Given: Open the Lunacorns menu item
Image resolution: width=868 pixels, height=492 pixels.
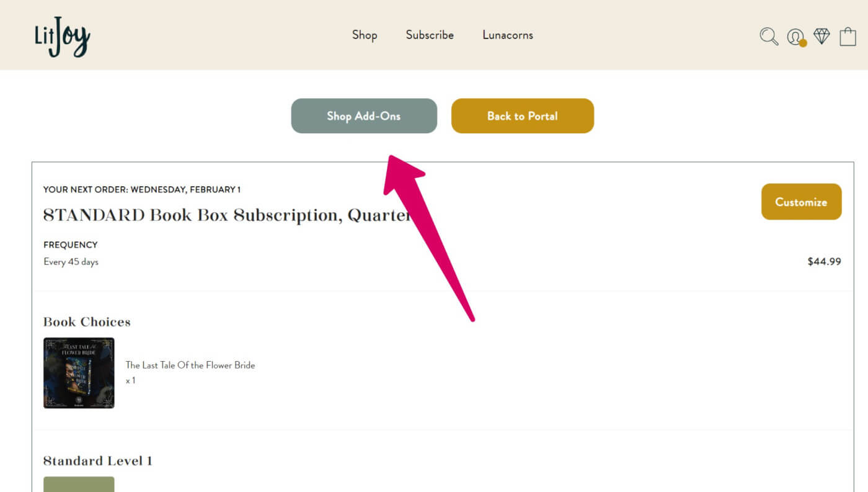Looking at the screenshot, I should pyautogui.click(x=508, y=35).
